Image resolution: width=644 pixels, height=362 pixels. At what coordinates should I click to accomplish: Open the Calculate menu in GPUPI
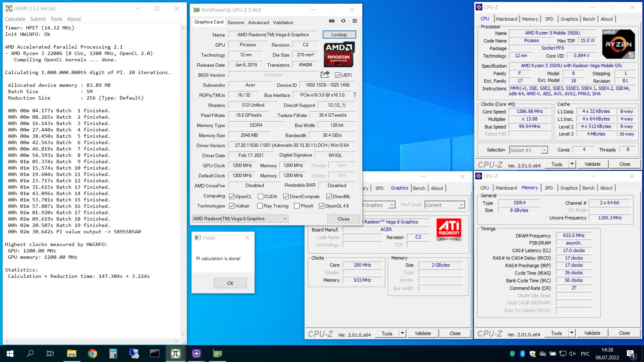pos(15,19)
